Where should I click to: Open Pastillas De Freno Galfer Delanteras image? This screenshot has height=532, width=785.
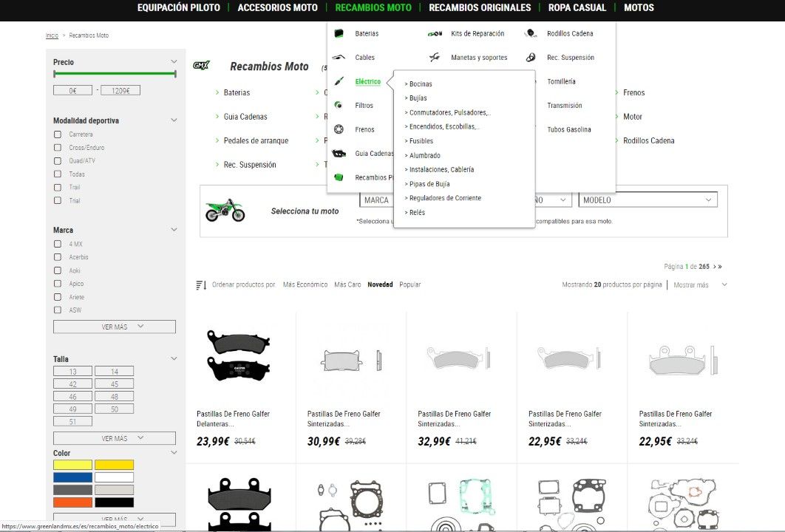239,355
